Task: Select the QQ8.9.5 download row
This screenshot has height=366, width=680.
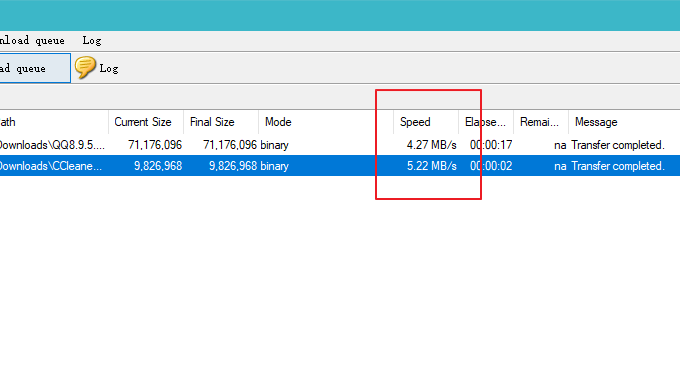Action: (x=340, y=145)
